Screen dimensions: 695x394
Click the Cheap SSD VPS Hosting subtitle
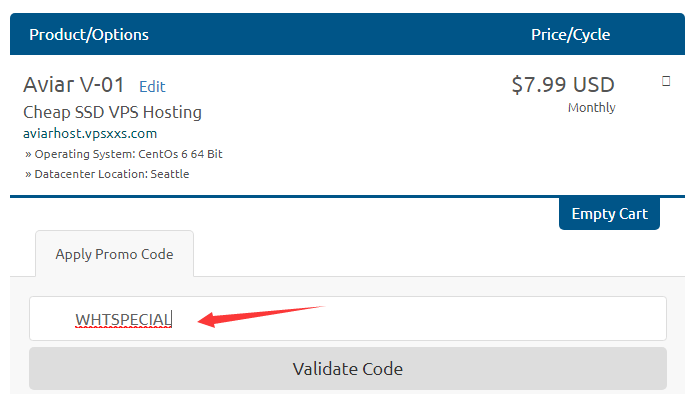tap(112, 112)
